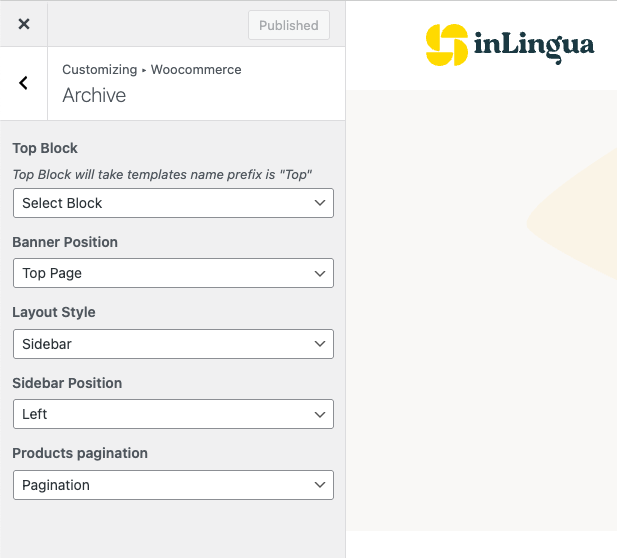
Task: Go back using the left arrow icon
Action: [x=24, y=83]
